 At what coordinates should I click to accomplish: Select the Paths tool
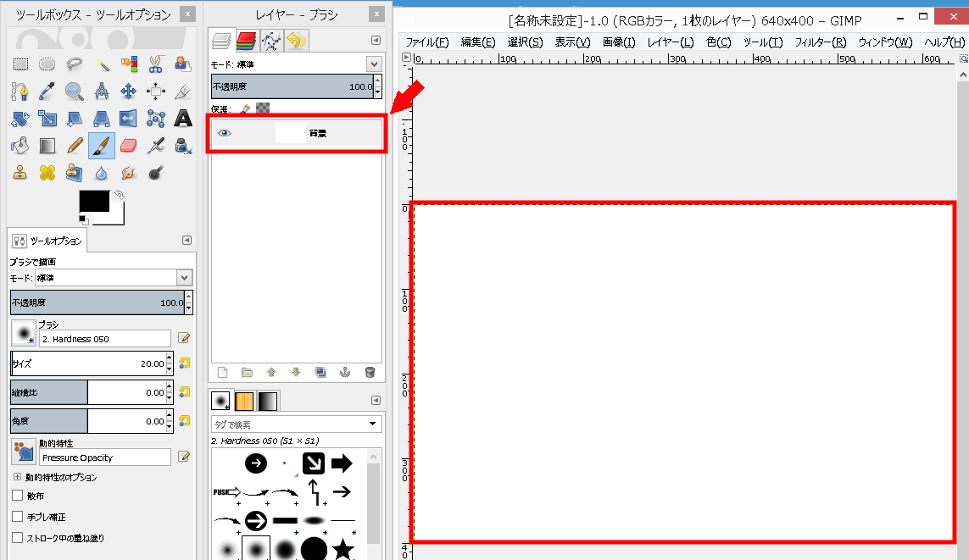tap(21, 91)
